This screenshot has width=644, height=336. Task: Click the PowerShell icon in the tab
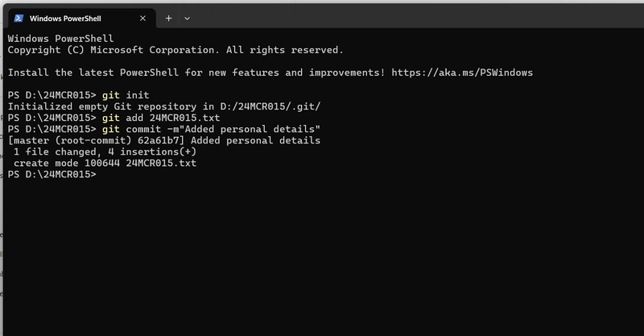(x=19, y=18)
